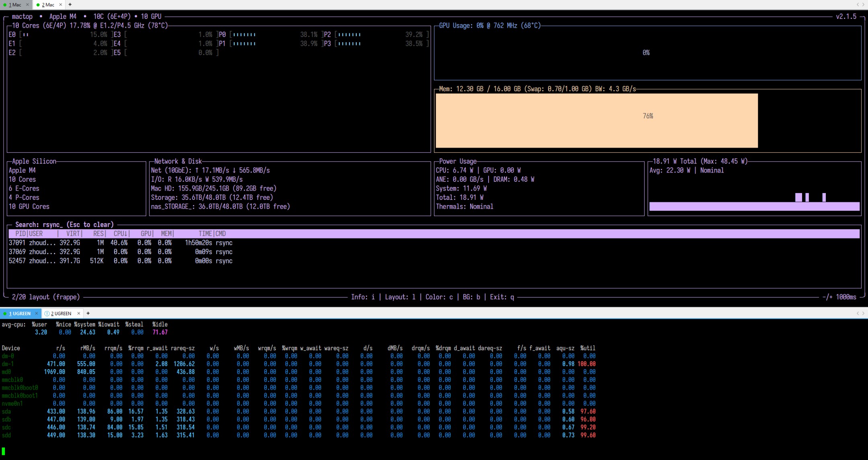Click the 'md0' device name in iostat

point(6,372)
